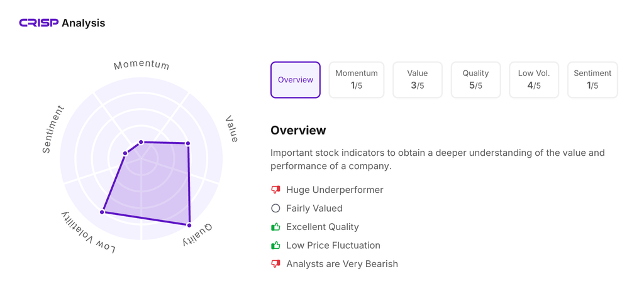Screen dimensions: 644x296
Task: Click the circle icon beside Fairly Valued
Action: pyautogui.click(x=275, y=208)
